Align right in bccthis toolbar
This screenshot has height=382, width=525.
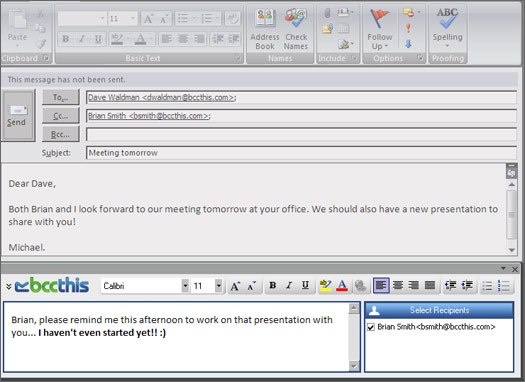tap(414, 285)
